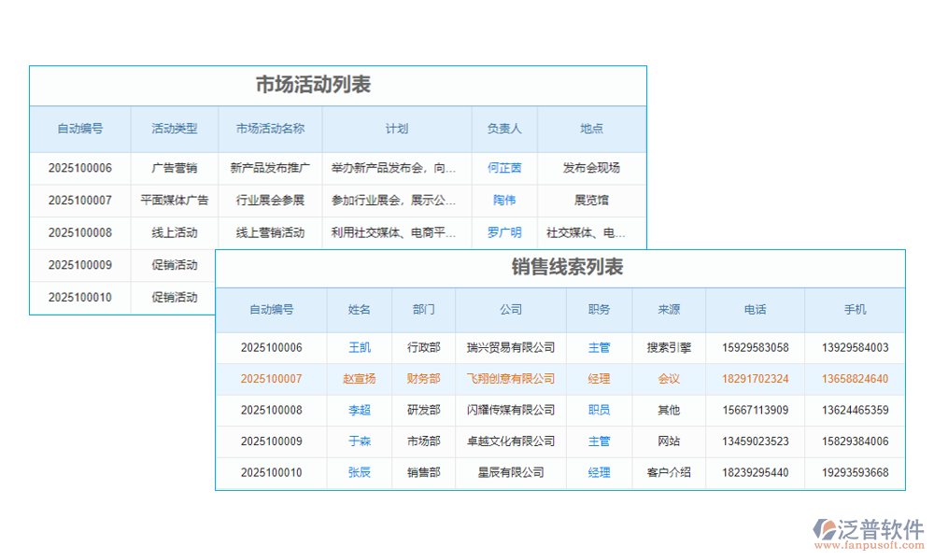This screenshot has width=934, height=560.
Task: Click 李超 in the sales leads list
Action: (359, 410)
